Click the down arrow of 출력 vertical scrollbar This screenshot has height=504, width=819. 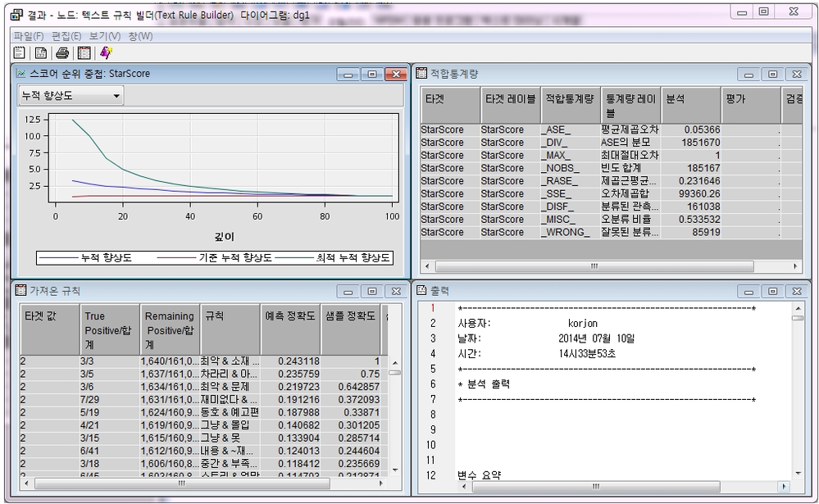click(x=798, y=473)
